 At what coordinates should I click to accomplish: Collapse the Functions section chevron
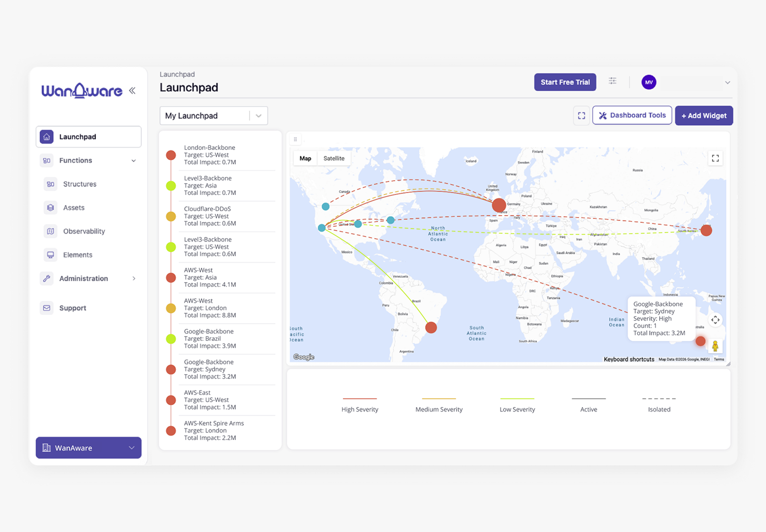pyautogui.click(x=134, y=161)
